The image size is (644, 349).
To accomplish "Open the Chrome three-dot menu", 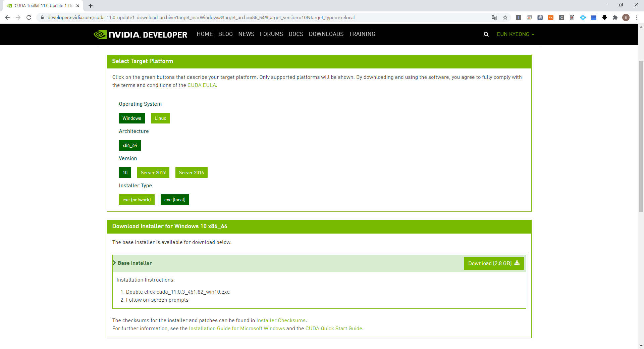I will click(637, 17).
